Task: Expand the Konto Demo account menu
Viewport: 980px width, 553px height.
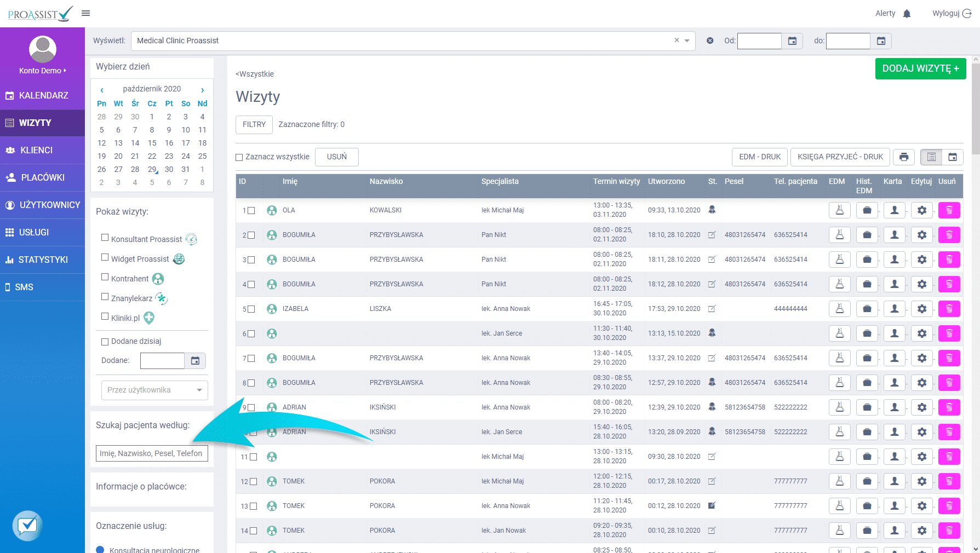Action: click(43, 71)
